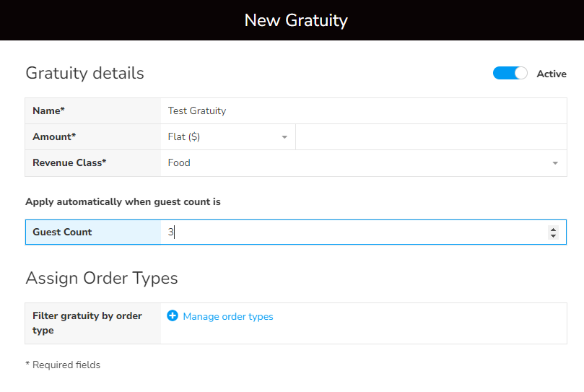Decrease guest count with the down arrow
The height and width of the screenshot is (392, 584).
(553, 236)
